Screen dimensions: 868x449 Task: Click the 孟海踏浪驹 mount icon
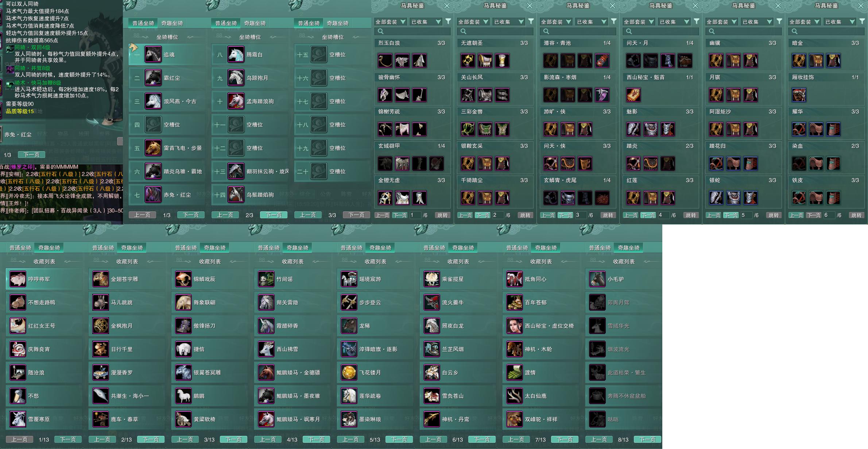pos(236,101)
